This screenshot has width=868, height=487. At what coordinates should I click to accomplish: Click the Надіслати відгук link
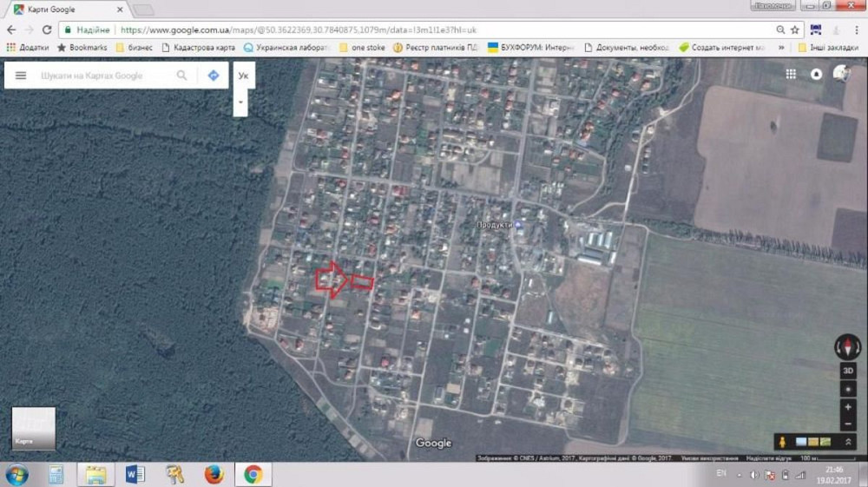click(766, 457)
